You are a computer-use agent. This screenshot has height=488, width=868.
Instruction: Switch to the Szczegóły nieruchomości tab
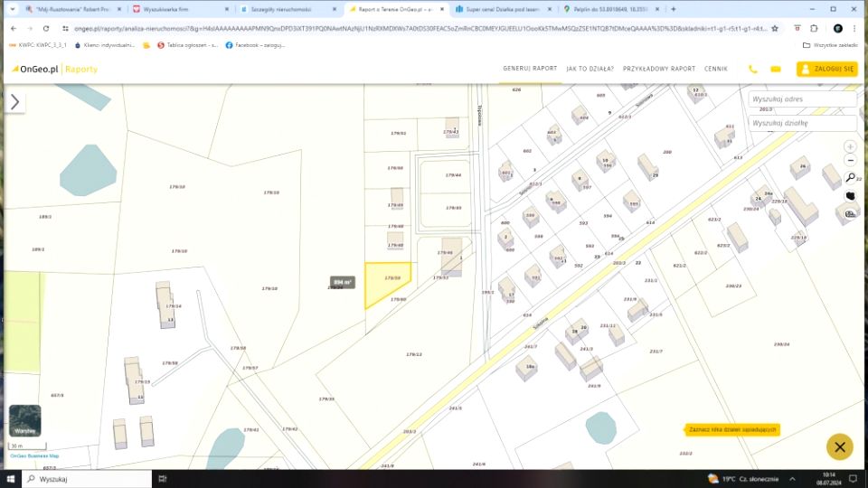click(x=286, y=9)
